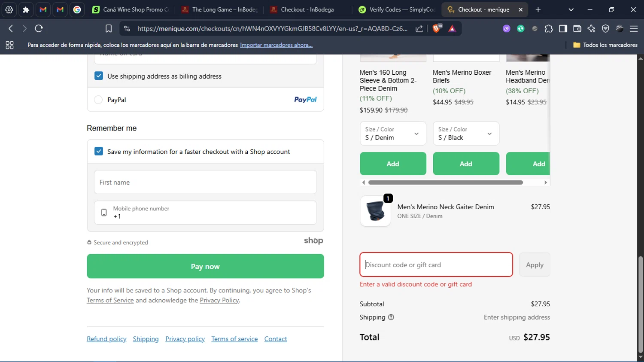Go back to previous page
This screenshot has width=644, height=362.
[11, 28]
